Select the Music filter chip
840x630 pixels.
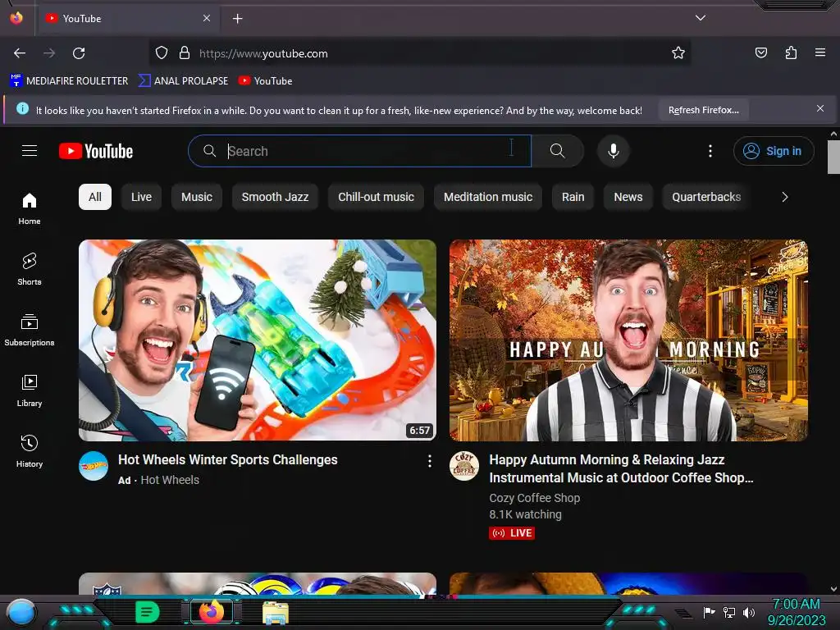coord(197,197)
